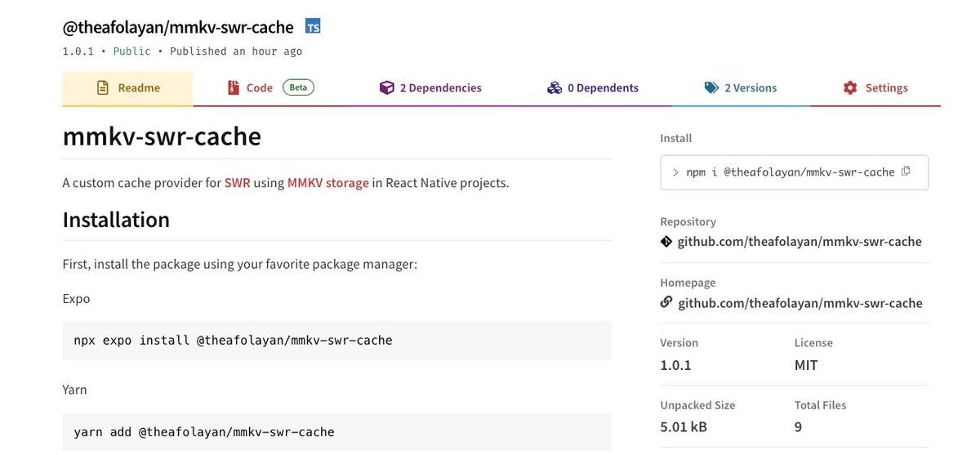The width and height of the screenshot is (980, 455).
Task: Copy the npm install command with copy icon
Action: [906, 172]
